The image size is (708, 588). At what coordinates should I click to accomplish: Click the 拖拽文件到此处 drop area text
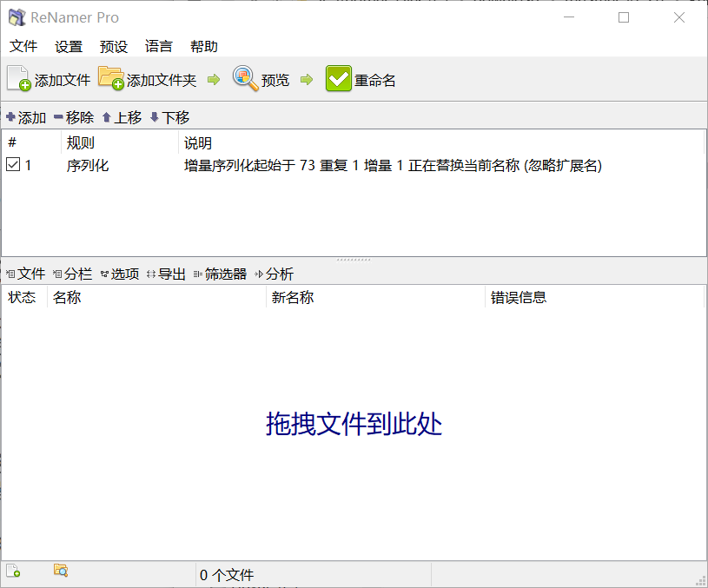coord(354,424)
